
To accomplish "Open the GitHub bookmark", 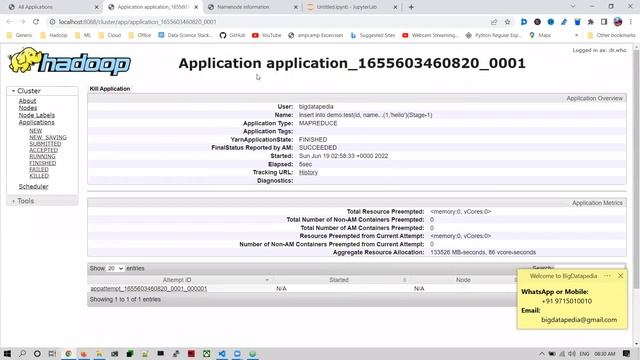I will [232, 36].
